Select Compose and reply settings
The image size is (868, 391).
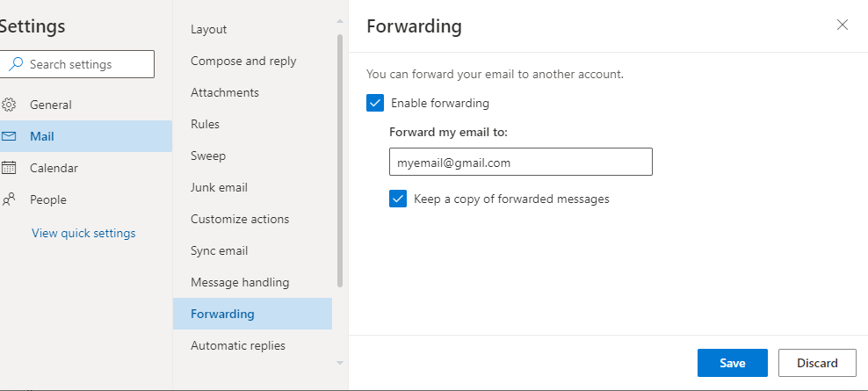click(243, 61)
